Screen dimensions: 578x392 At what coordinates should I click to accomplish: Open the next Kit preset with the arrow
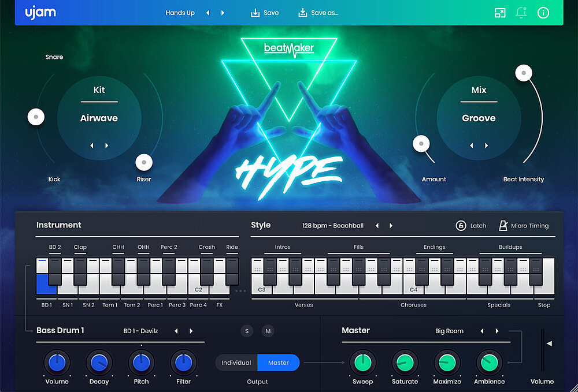pos(108,146)
